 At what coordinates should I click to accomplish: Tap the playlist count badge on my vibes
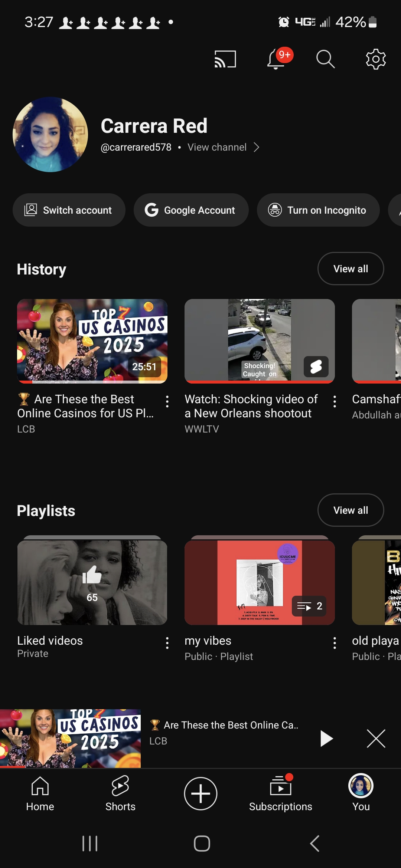[309, 606]
